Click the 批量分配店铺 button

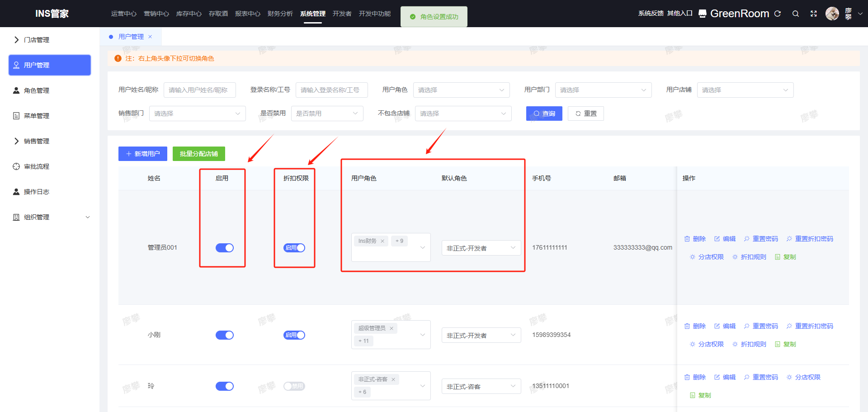point(199,154)
